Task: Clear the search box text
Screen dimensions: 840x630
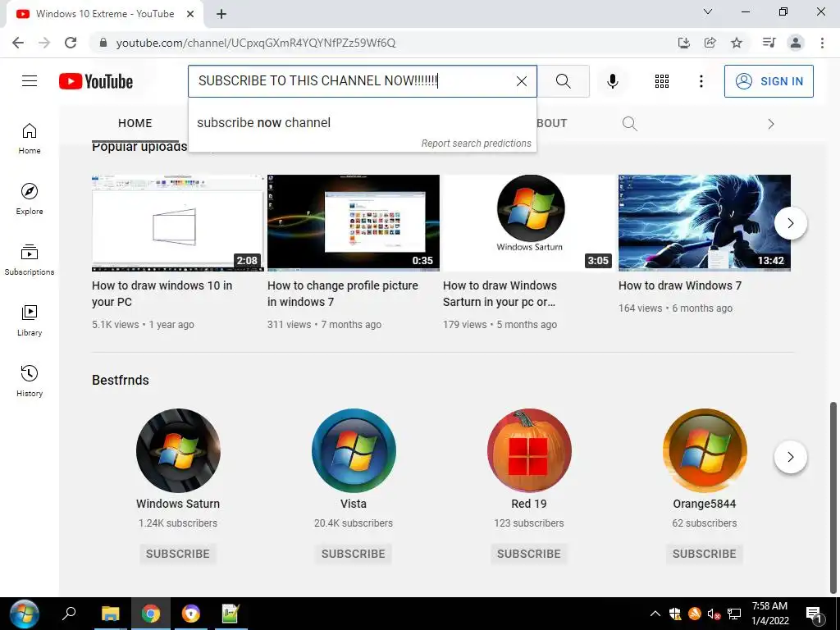Action: point(521,81)
